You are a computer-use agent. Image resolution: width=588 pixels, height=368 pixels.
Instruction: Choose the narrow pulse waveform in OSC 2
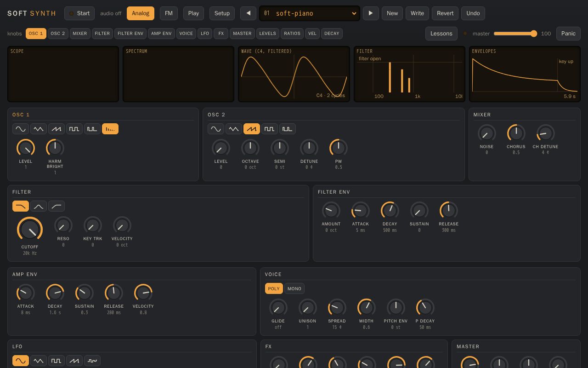point(288,129)
